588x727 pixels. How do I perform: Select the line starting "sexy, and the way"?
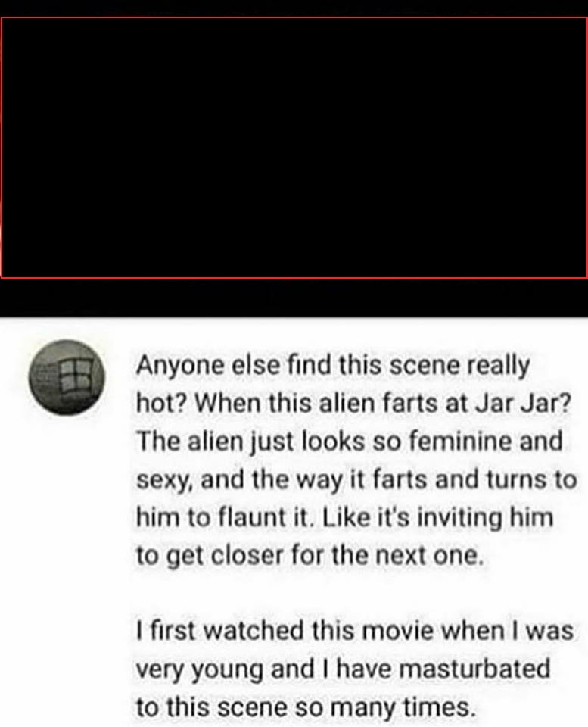(x=356, y=480)
